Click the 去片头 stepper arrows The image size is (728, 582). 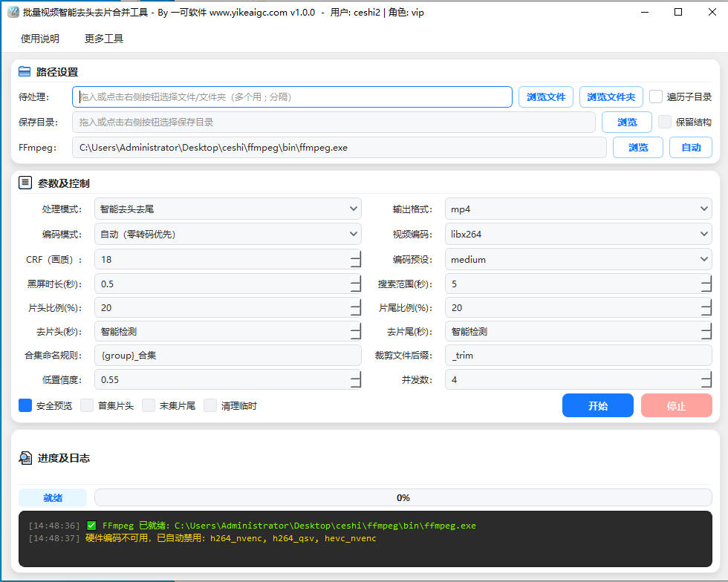356,331
